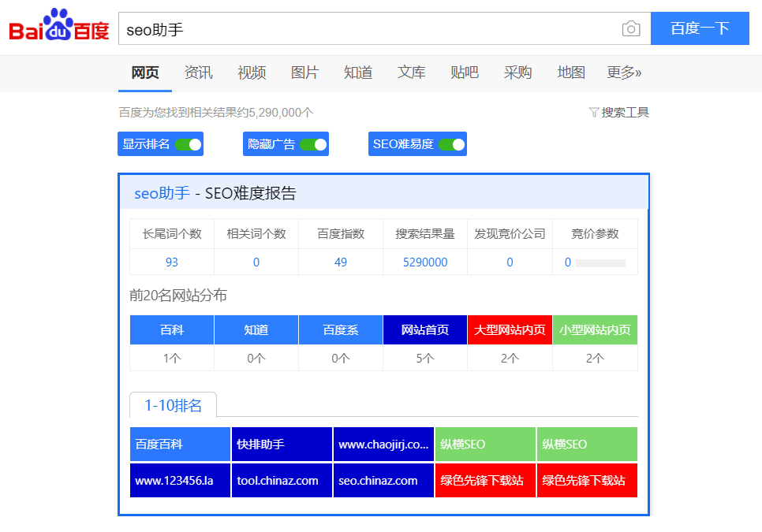
Task: Click the 百度系 header cell
Action: coord(340,330)
